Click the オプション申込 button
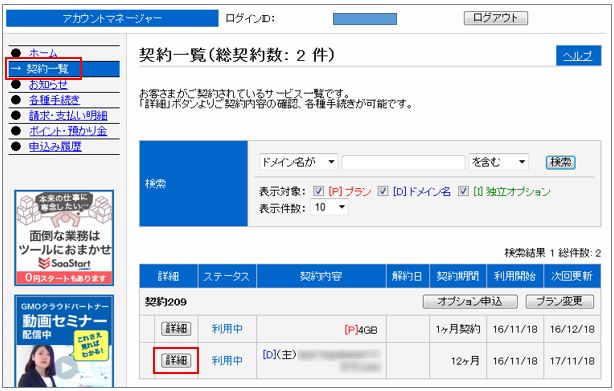614x391 pixels. point(470,301)
